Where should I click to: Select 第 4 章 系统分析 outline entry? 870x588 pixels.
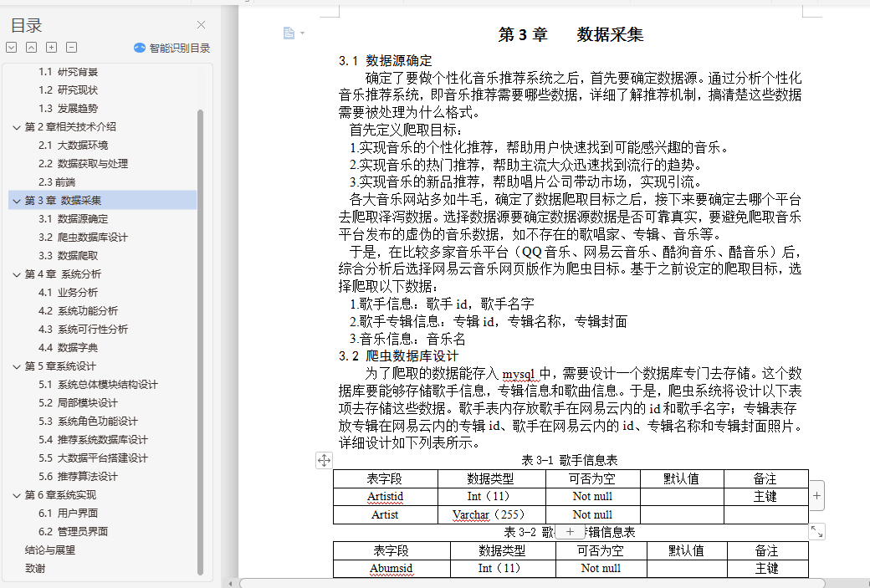point(64,274)
